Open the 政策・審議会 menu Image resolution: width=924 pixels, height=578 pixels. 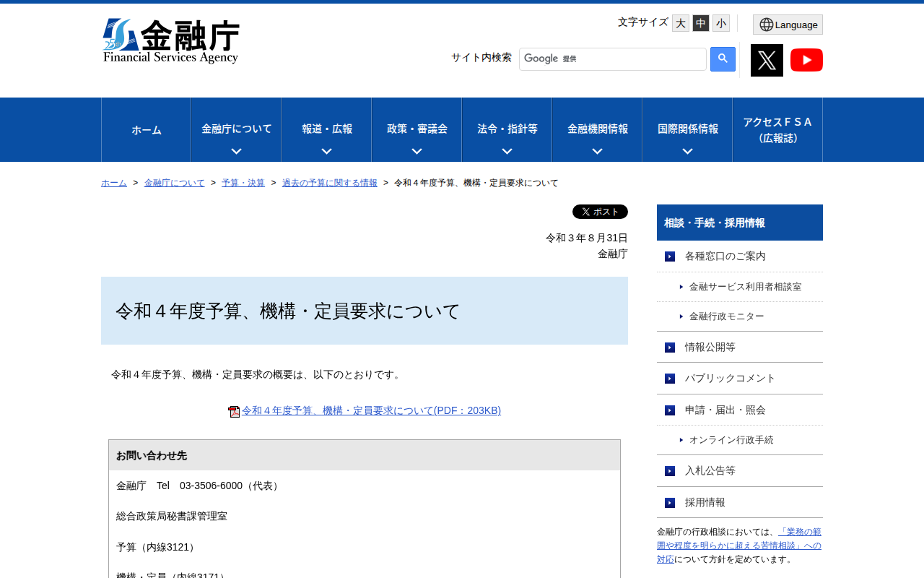[x=417, y=129]
